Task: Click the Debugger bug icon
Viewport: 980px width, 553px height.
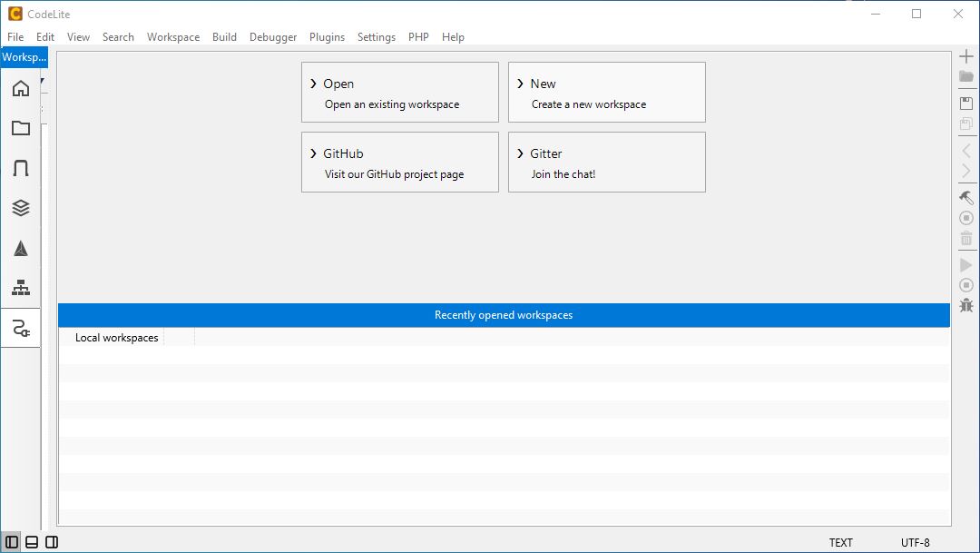Action: click(x=966, y=305)
